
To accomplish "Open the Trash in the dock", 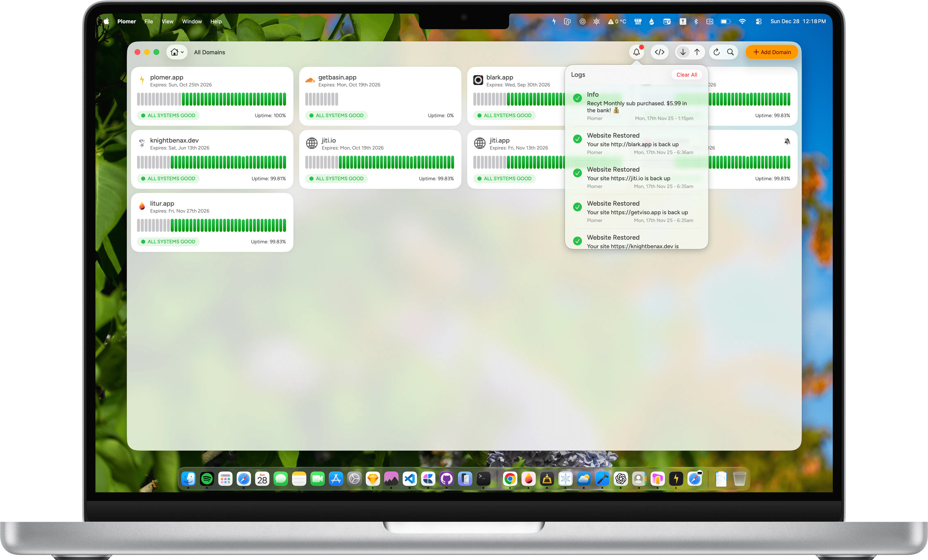I will (x=739, y=479).
